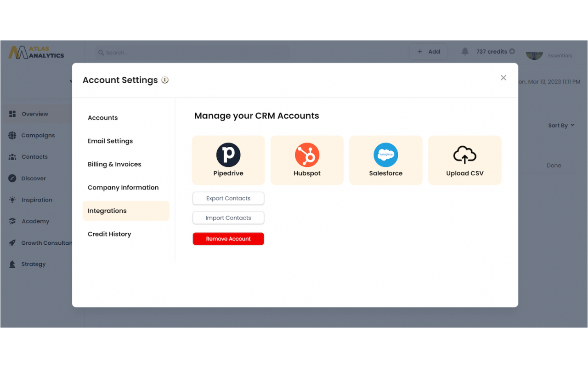Viewport: 588px width, 368px height.
Task: Open Campaigns in the sidebar
Action: (38, 135)
